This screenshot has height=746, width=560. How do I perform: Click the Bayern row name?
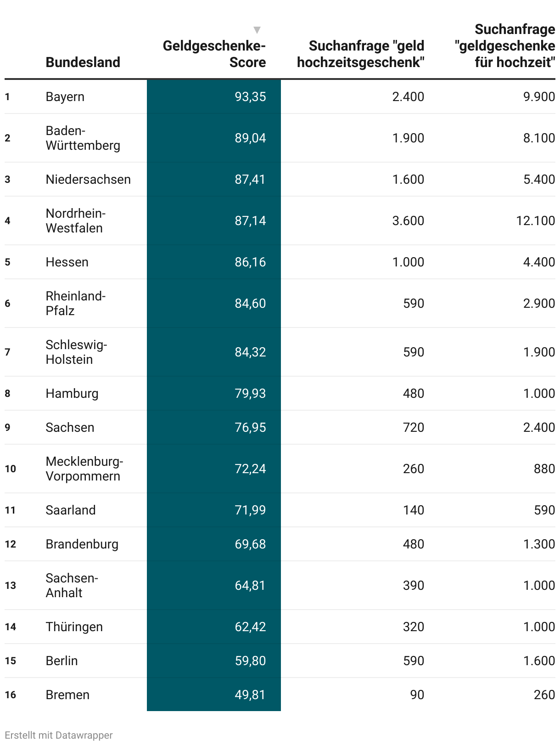(x=65, y=96)
